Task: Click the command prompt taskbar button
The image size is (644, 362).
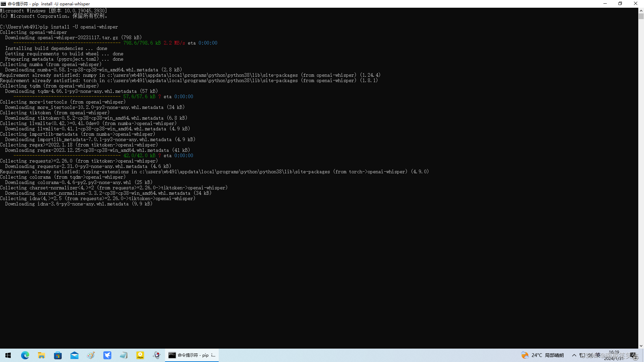Action: (x=192, y=355)
